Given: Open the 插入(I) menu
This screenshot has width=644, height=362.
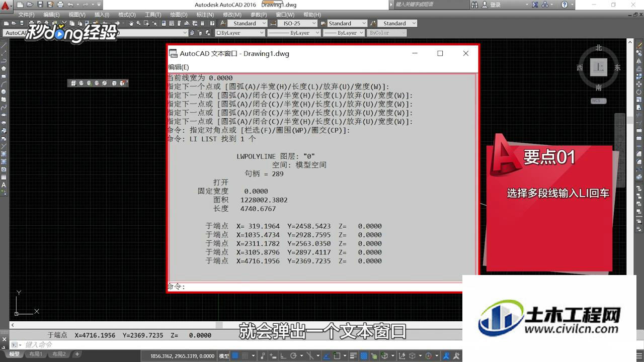Looking at the screenshot, I should [x=102, y=15].
